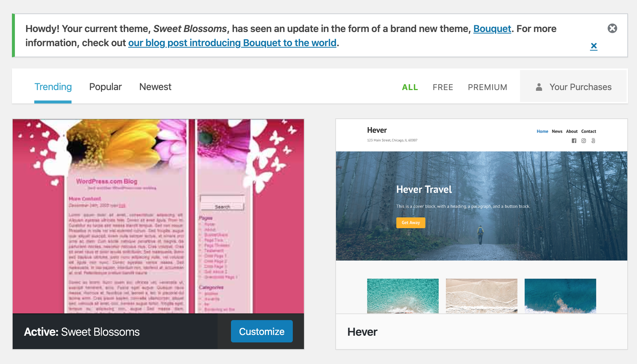The height and width of the screenshot is (364, 637).
Task: Filter themes by FREE
Action: pyautogui.click(x=443, y=87)
